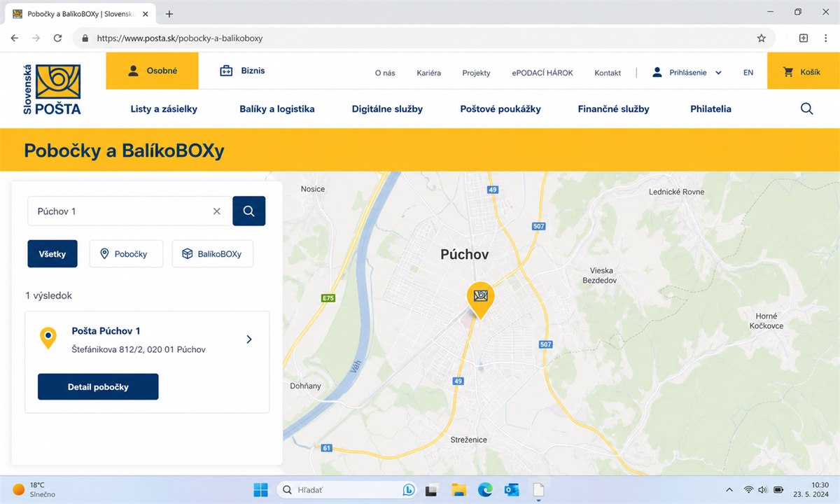Select the Osobné tab
Viewport: 840px width, 504px height.
153,71
